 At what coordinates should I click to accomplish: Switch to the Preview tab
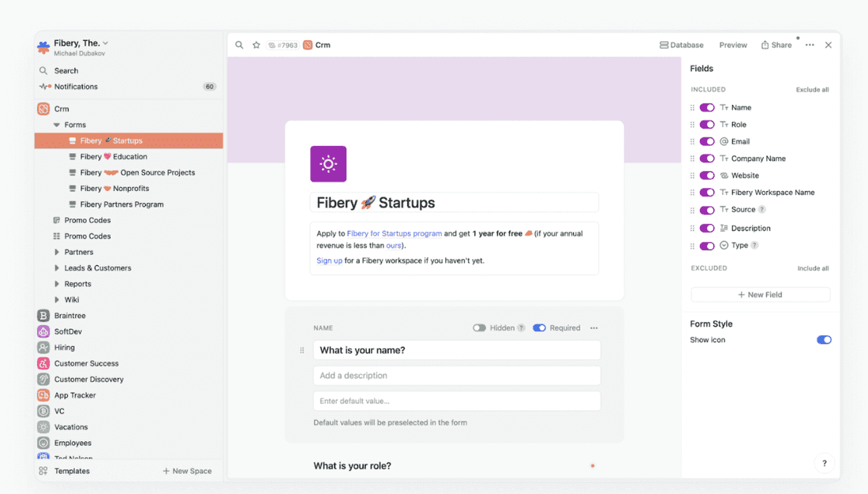pyautogui.click(x=732, y=45)
